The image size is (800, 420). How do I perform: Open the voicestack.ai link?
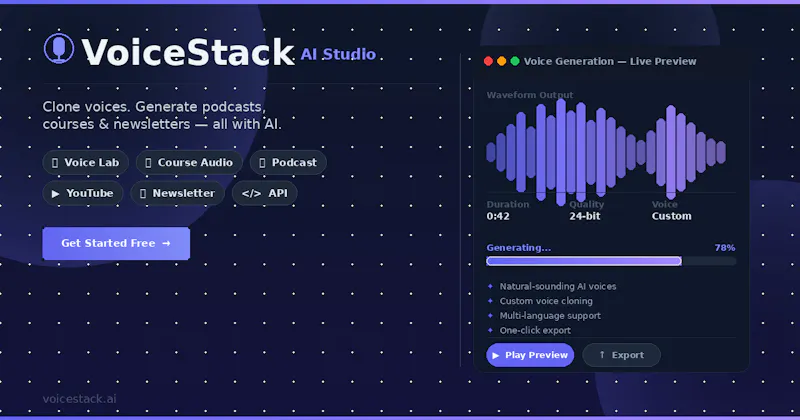pos(80,399)
